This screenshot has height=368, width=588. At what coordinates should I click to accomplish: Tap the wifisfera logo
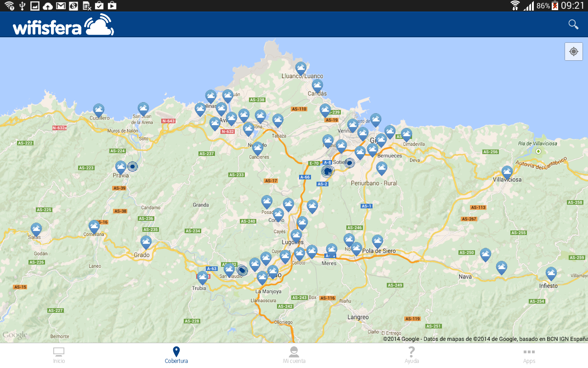click(x=63, y=25)
